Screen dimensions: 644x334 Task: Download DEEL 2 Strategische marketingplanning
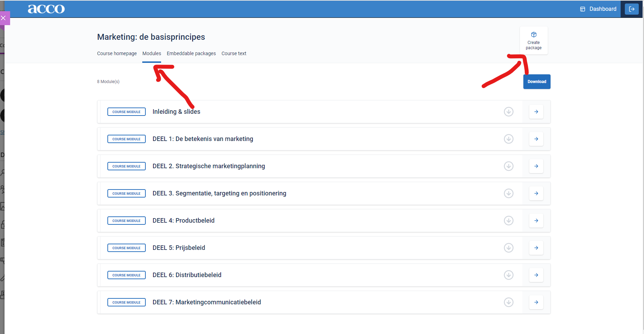click(x=508, y=166)
